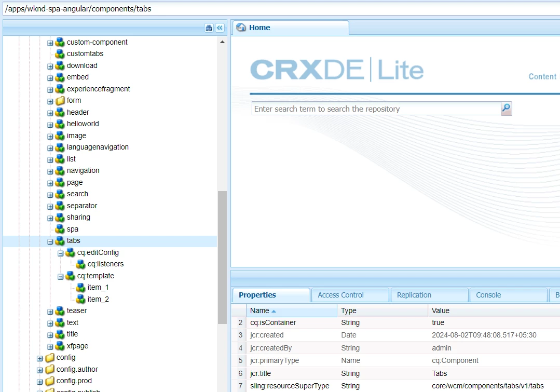
Task: Expand the experiencefragment node
Action: tap(50, 90)
